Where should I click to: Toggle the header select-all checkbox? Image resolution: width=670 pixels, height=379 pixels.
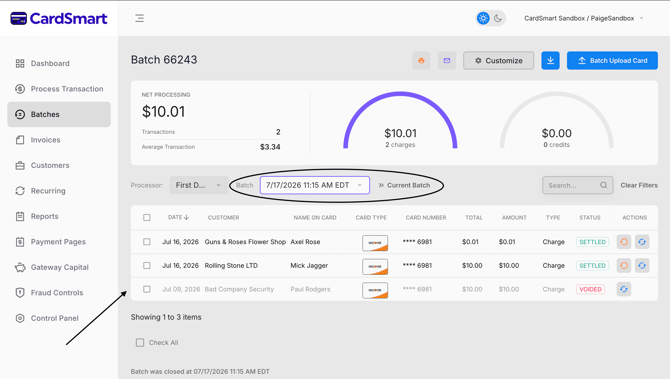147,217
